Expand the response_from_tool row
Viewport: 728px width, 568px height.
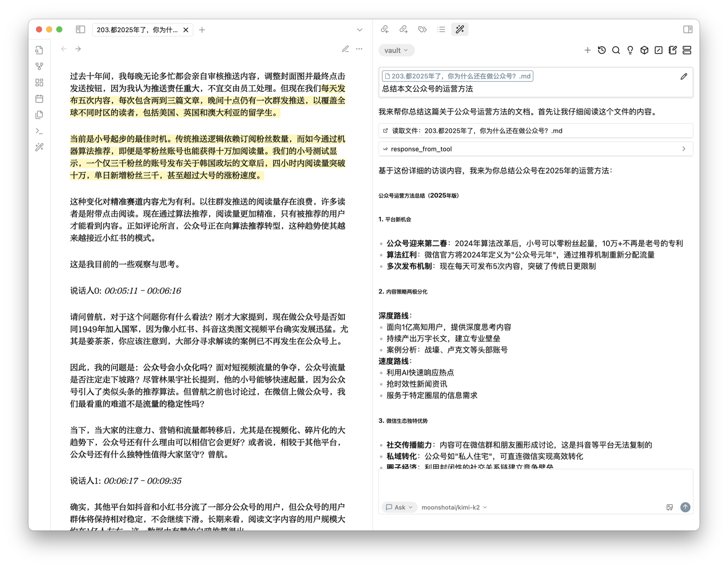pos(536,149)
